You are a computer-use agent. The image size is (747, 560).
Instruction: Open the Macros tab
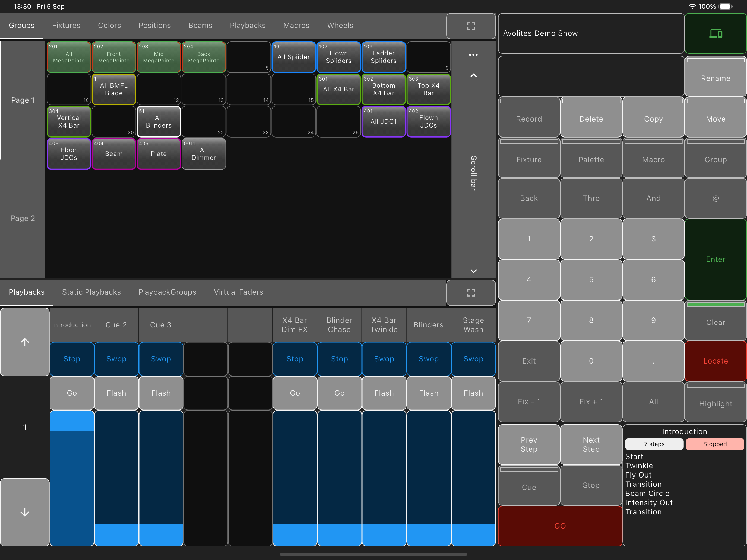pos(296,25)
